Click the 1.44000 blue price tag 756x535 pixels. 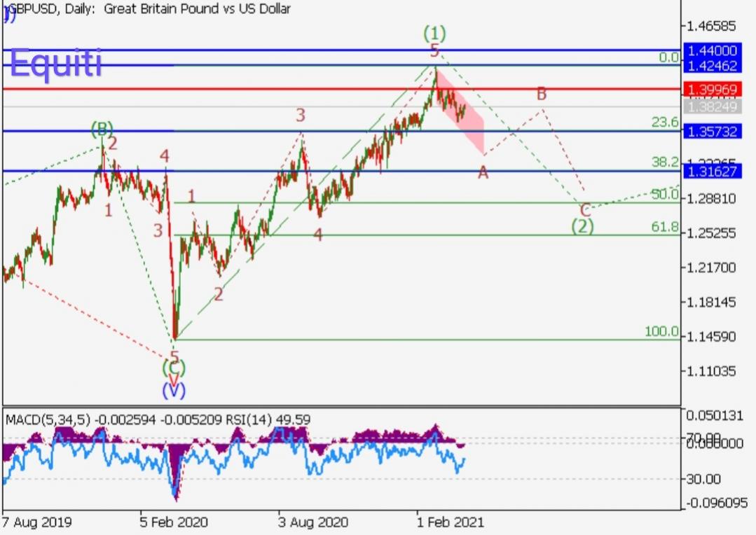(x=710, y=50)
